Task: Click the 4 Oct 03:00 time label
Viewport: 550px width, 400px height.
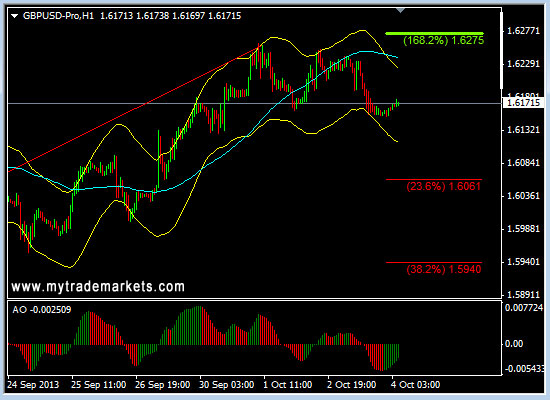Action: point(415,385)
